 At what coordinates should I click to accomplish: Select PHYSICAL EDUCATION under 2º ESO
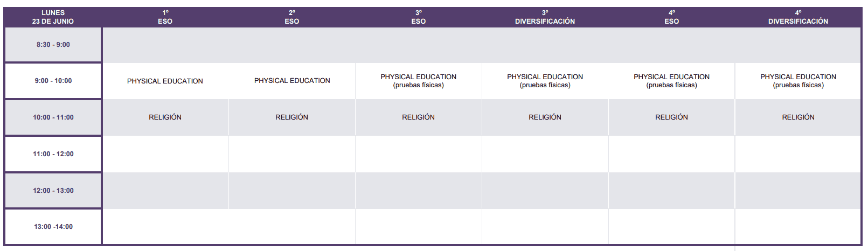tap(292, 81)
